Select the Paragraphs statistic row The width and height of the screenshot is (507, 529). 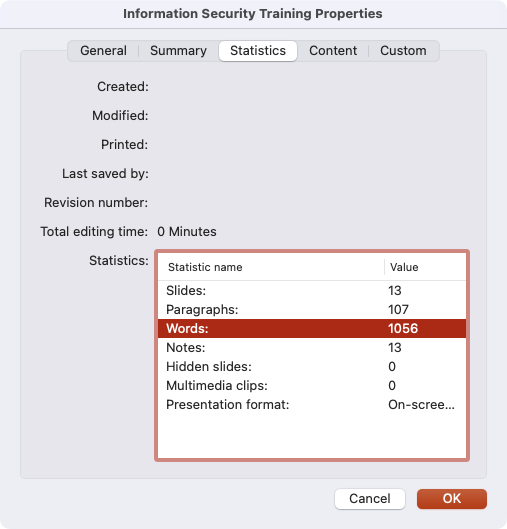click(x=312, y=309)
